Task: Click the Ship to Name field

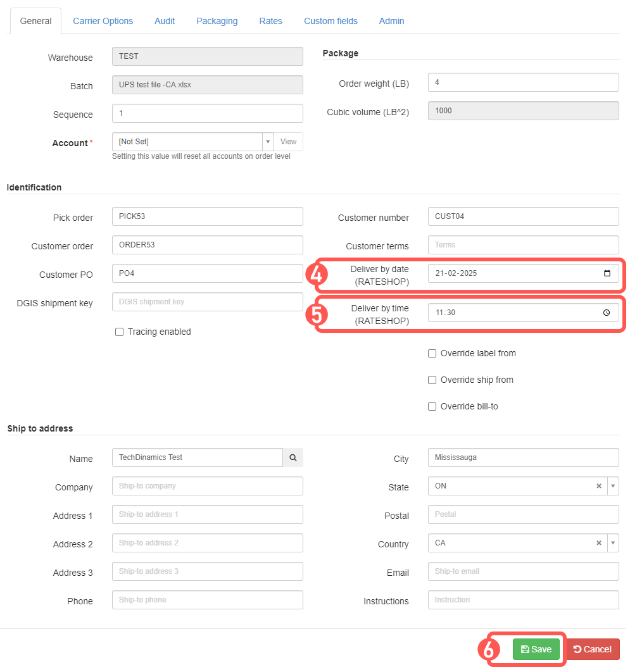Action: click(x=198, y=457)
